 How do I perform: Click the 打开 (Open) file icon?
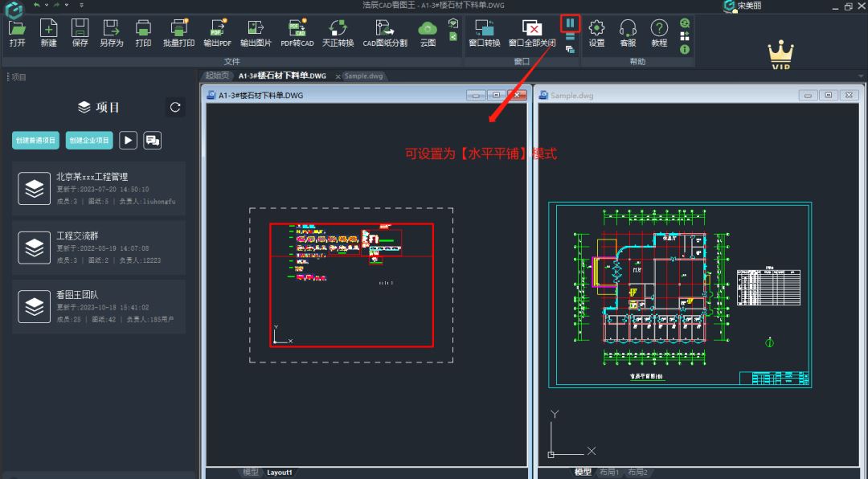click(x=17, y=33)
